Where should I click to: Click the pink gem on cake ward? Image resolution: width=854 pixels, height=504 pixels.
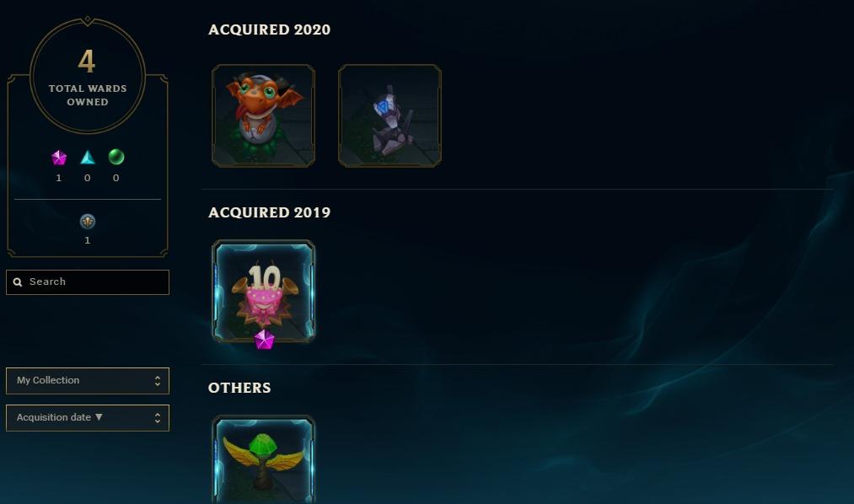tap(264, 340)
